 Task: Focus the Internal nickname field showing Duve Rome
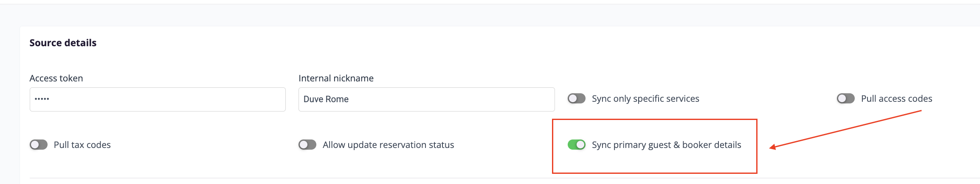(x=426, y=99)
